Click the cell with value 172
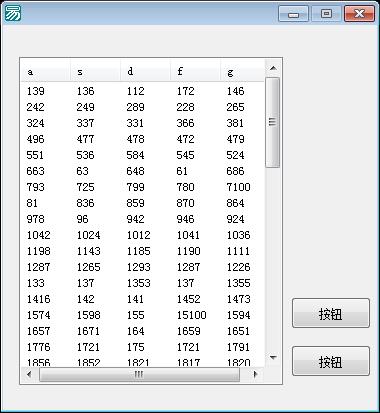This screenshot has height=413, width=380. pos(185,91)
